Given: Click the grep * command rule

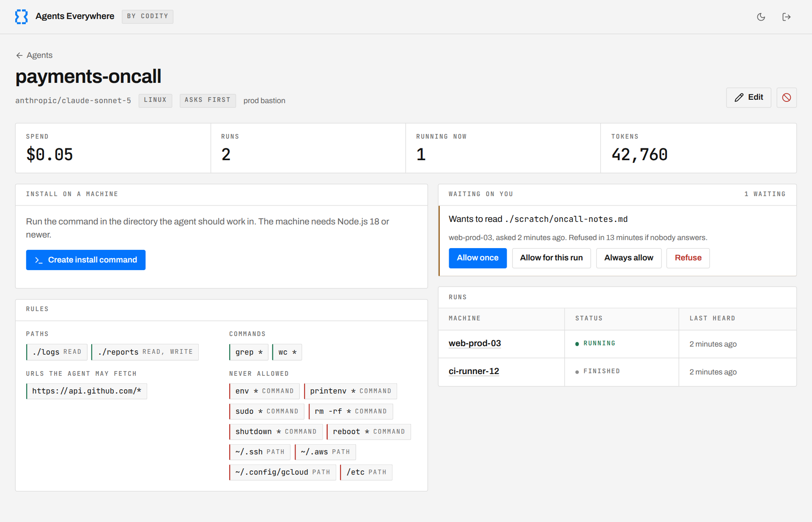Looking at the screenshot, I should click(249, 352).
